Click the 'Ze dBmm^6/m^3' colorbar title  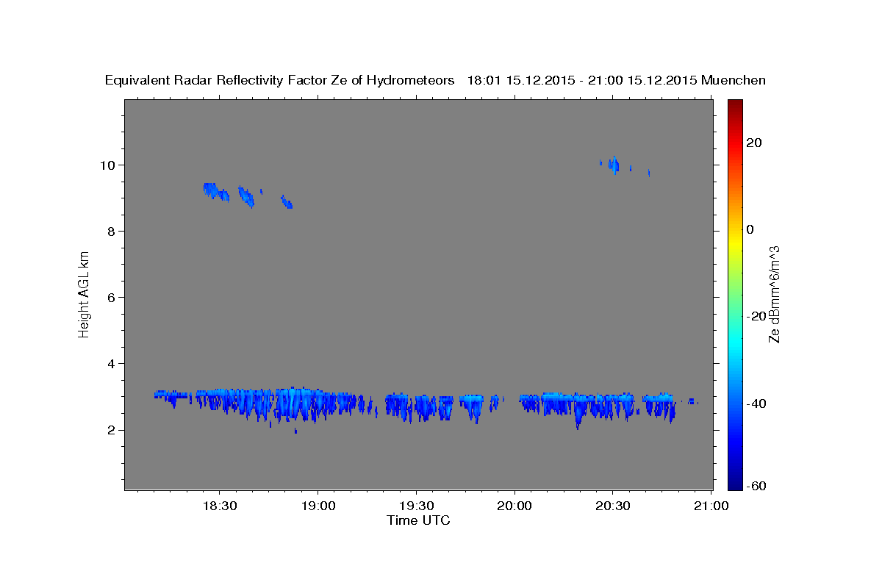coord(774,294)
